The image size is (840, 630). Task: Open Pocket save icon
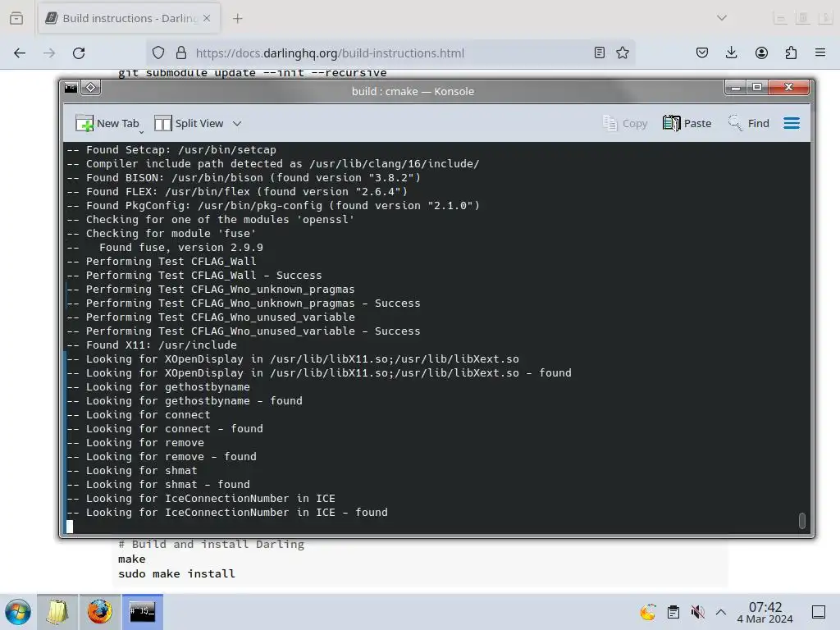click(x=702, y=52)
